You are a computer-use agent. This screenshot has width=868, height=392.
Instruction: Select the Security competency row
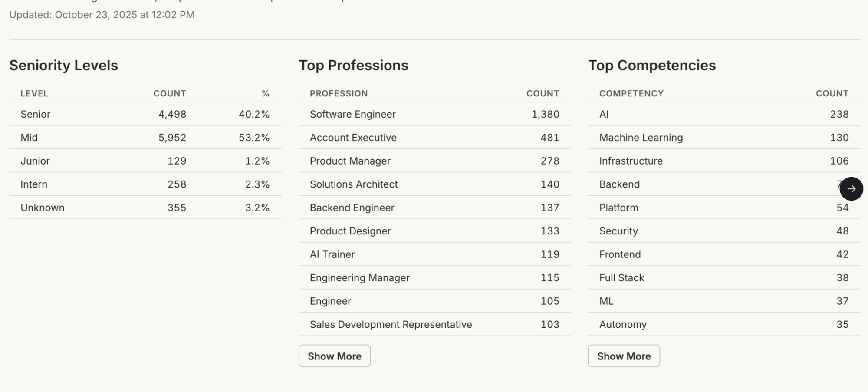(x=724, y=231)
